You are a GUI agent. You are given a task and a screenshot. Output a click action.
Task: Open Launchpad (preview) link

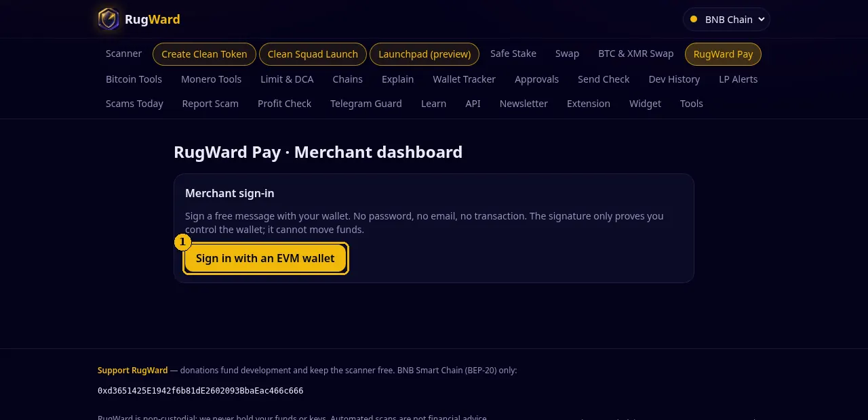(x=425, y=54)
